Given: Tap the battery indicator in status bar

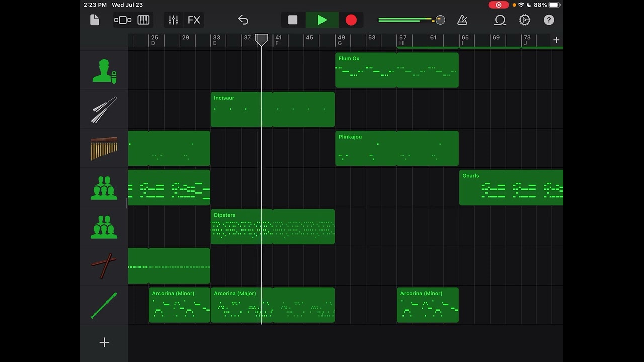Looking at the screenshot, I should [x=554, y=5].
